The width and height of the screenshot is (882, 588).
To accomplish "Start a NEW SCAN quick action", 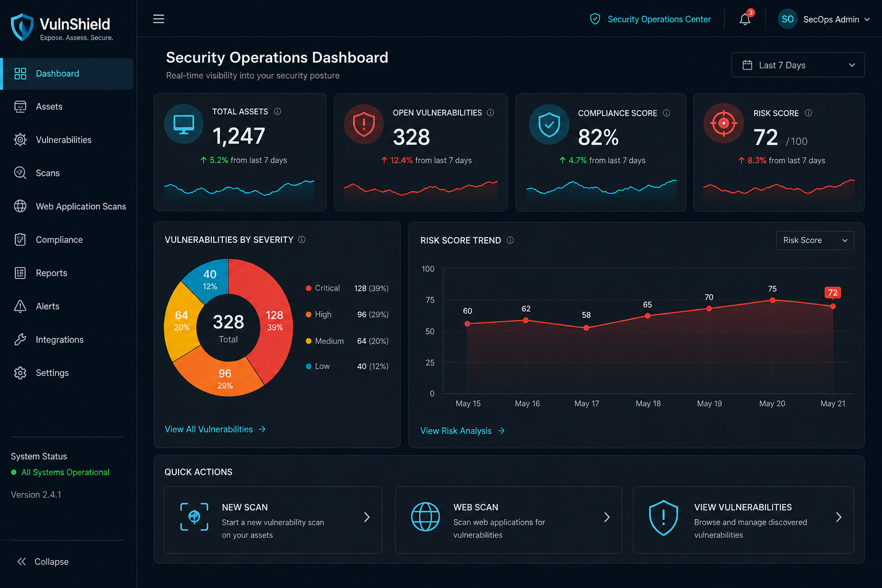I will (x=273, y=520).
